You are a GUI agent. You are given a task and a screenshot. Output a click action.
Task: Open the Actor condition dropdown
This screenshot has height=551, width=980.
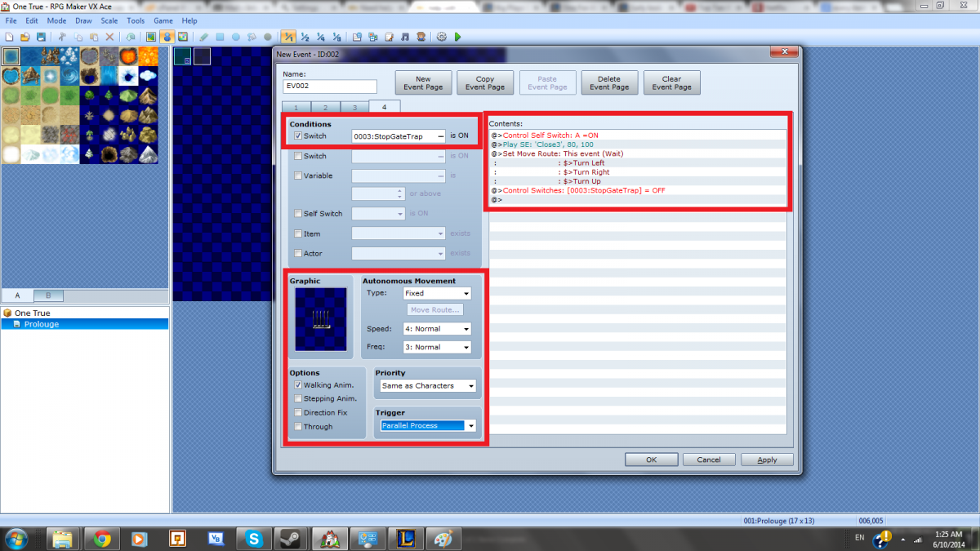coord(399,253)
